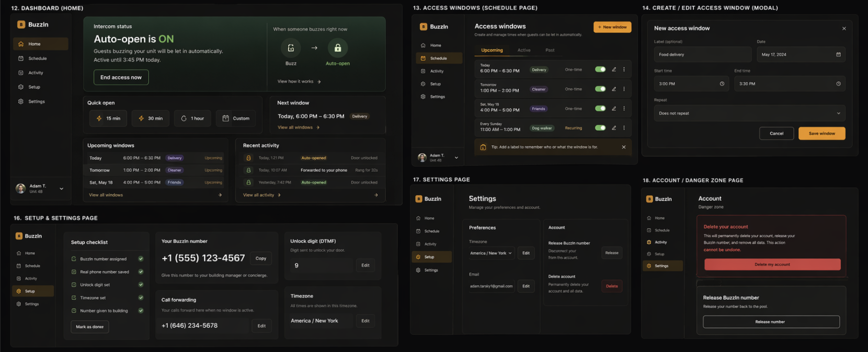
Task: Click Save window in the modal
Action: 821,134
